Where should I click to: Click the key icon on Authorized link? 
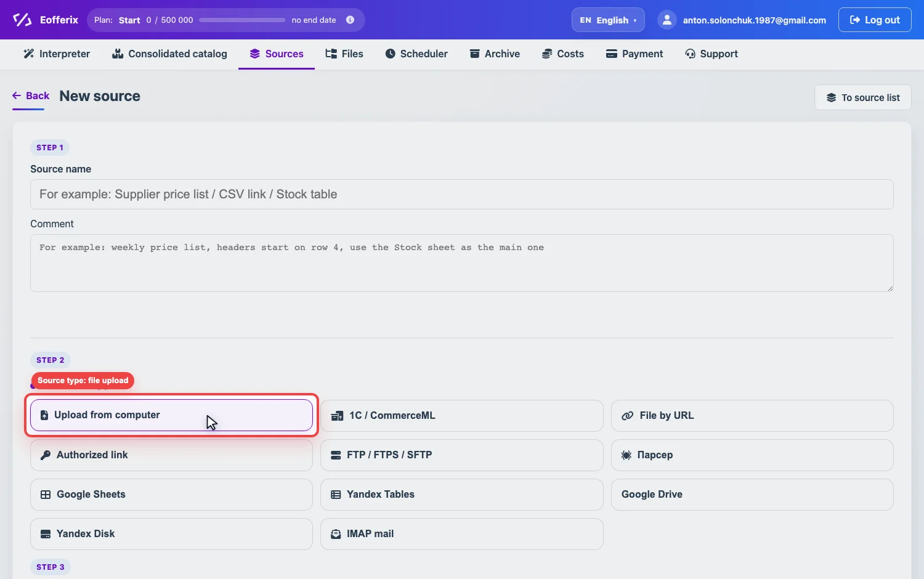click(46, 455)
